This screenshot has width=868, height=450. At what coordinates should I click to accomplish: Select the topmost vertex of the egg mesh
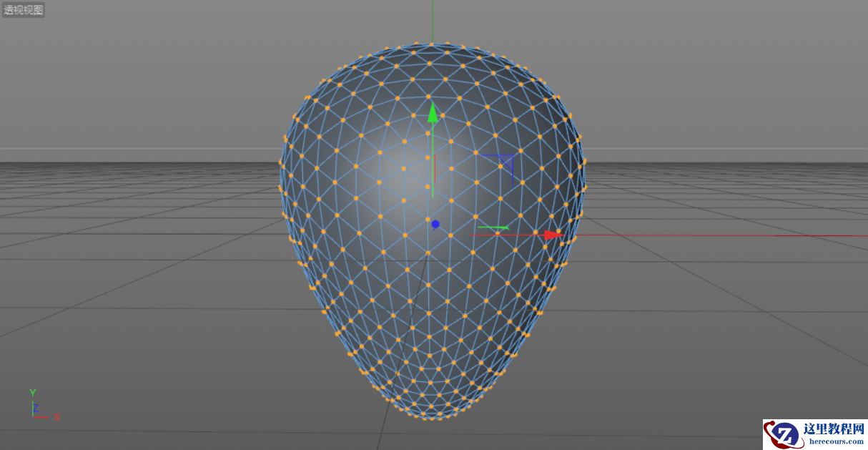point(432,43)
